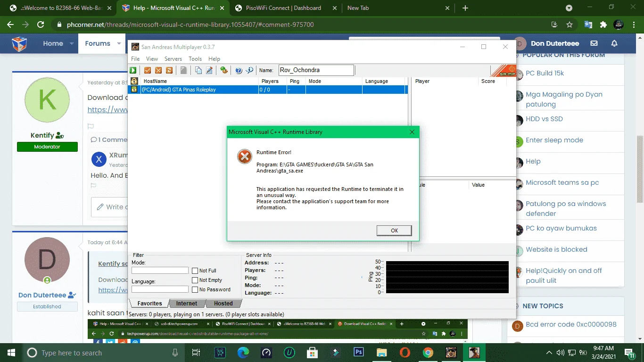Open the SA-MP Help menu
644x362 pixels.
pyautogui.click(x=214, y=59)
